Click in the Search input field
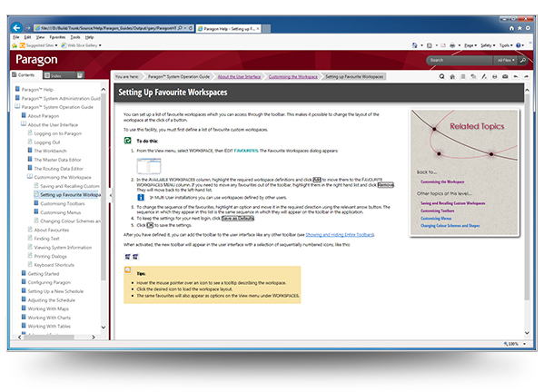The image size is (544, 392). [460, 60]
